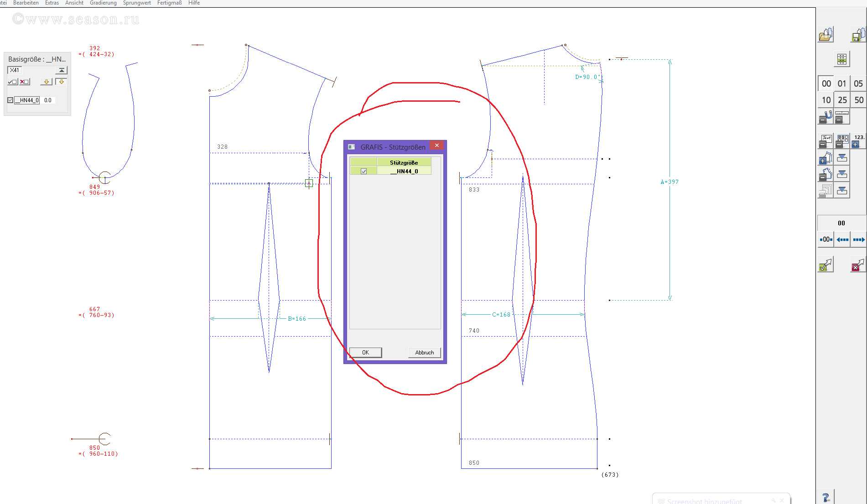Toggle __HN44_0 checkbox in Stützgrößen dialog
The image size is (867, 504).
tap(363, 171)
